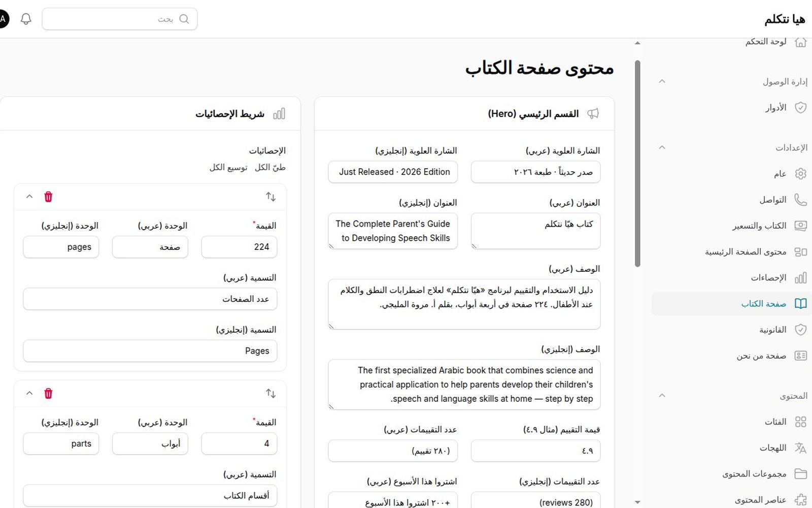This screenshot has height=508, width=812.
Task: Open التواصل settings page
Action: (731, 200)
